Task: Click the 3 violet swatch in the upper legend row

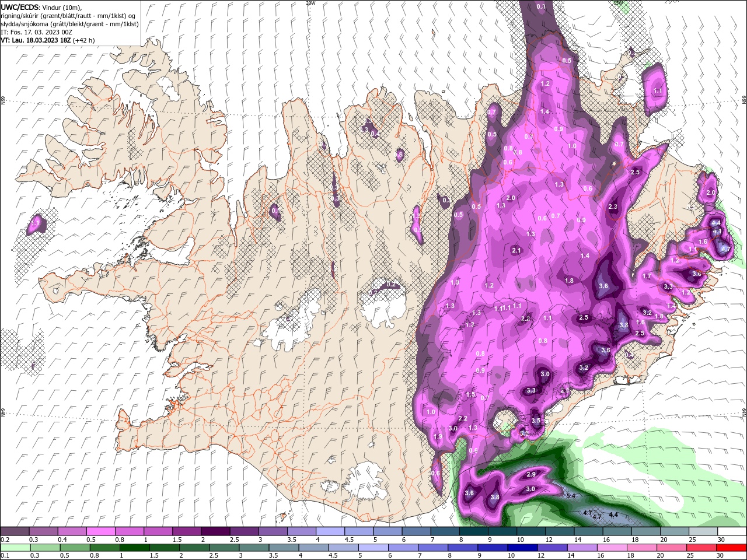Action: [273, 531]
